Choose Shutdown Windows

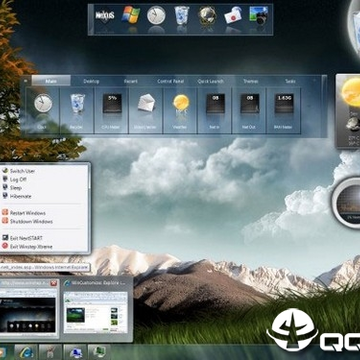tap(31, 221)
